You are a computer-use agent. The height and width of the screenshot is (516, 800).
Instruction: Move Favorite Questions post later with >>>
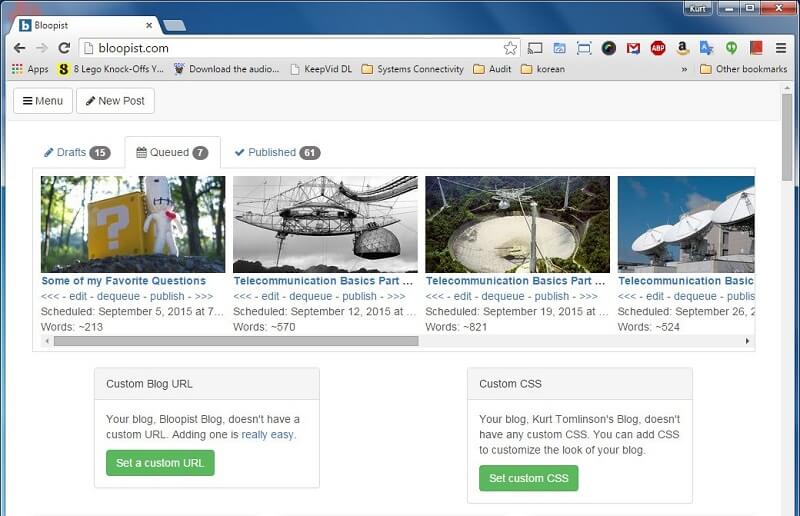click(204, 296)
